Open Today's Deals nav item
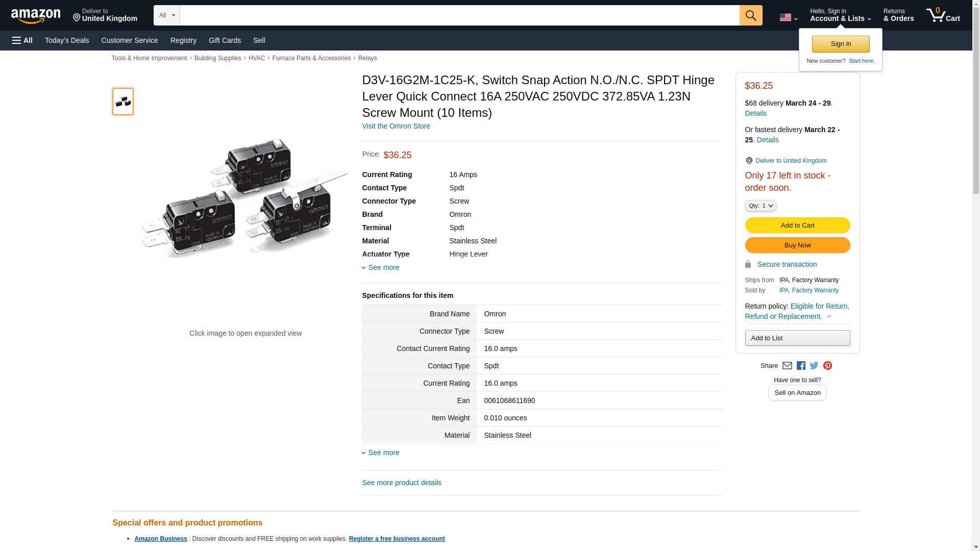Screen dimensions: 980x551 pos(67,40)
